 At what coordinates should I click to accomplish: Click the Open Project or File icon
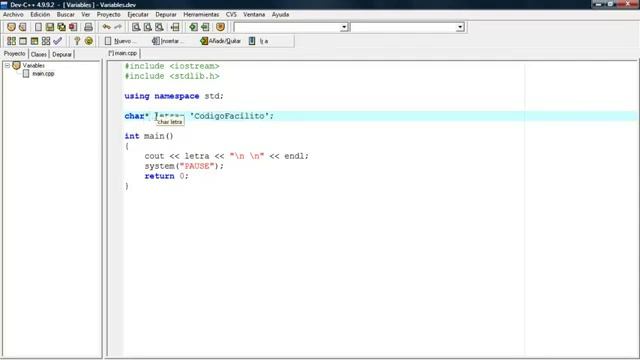tap(22, 27)
